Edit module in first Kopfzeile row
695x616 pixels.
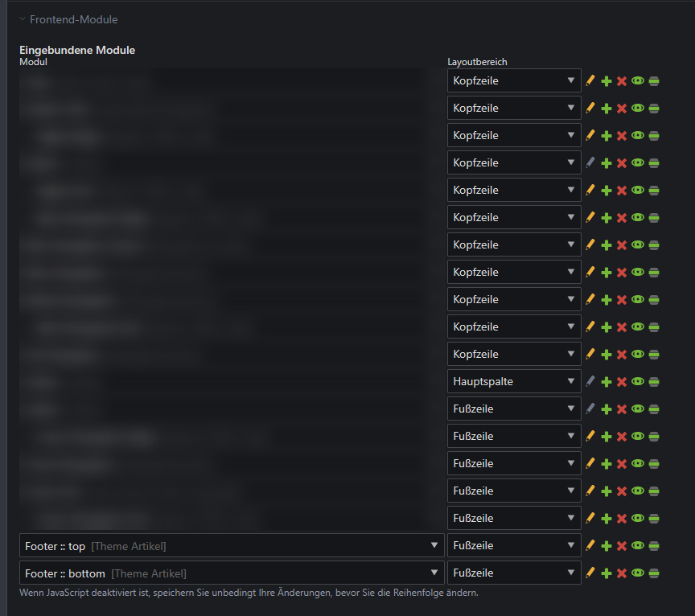pyautogui.click(x=590, y=80)
